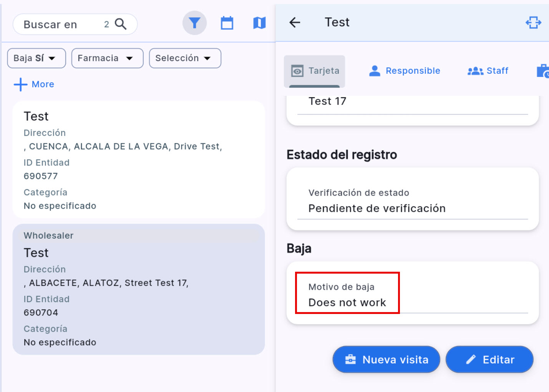Click the expand panel icon
Image resolution: width=549 pixels, height=392 pixels.
[x=533, y=22]
